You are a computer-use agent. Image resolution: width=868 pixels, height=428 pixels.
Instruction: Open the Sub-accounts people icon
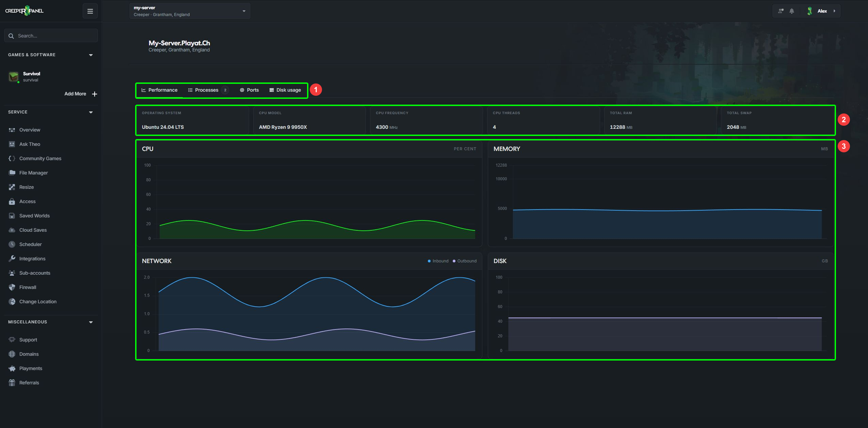pos(12,273)
